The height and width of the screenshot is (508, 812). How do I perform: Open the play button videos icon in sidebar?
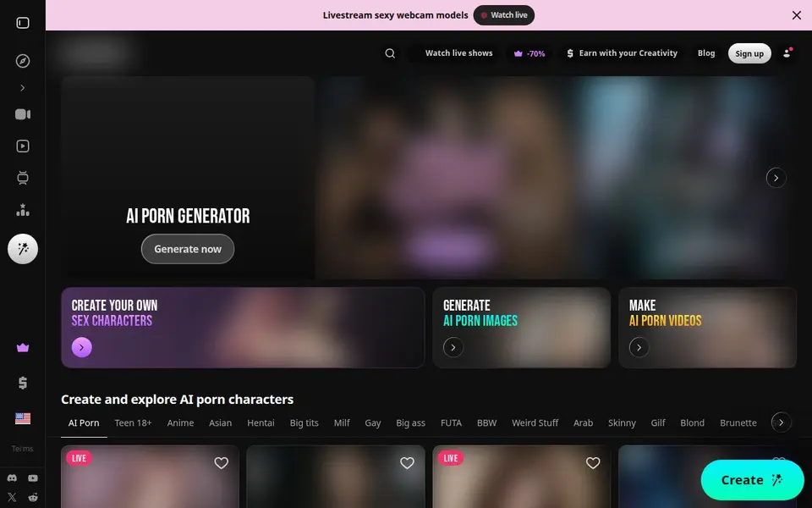23,146
